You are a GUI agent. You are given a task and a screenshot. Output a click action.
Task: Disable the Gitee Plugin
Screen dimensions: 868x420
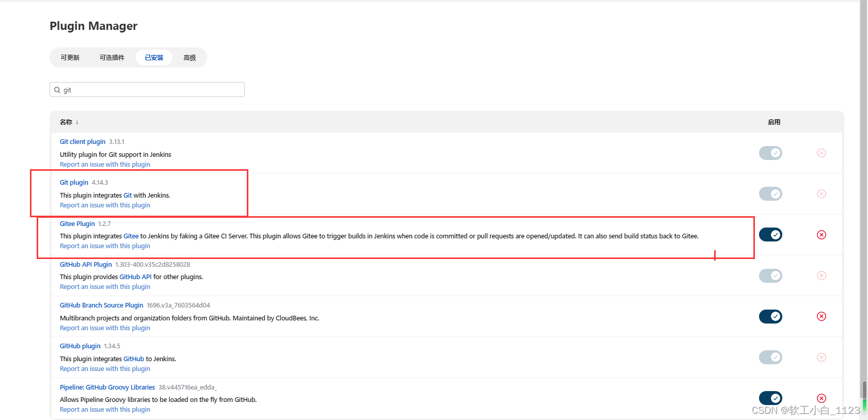pyautogui.click(x=770, y=235)
